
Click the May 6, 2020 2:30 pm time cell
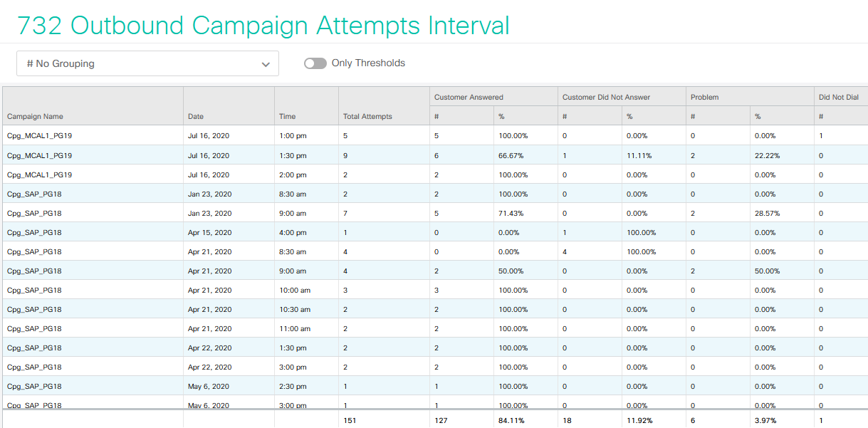click(293, 386)
